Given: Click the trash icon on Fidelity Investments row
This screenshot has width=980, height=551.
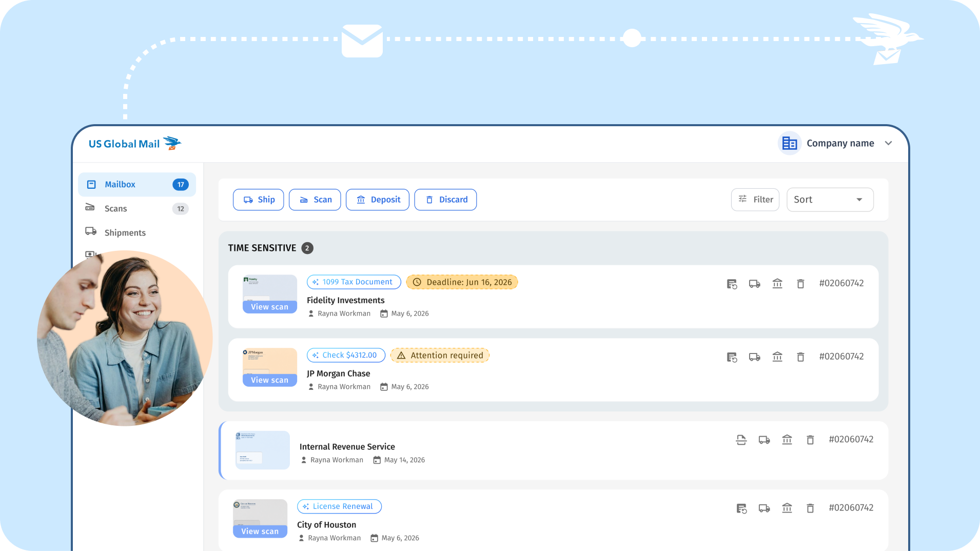Looking at the screenshot, I should [x=800, y=284].
